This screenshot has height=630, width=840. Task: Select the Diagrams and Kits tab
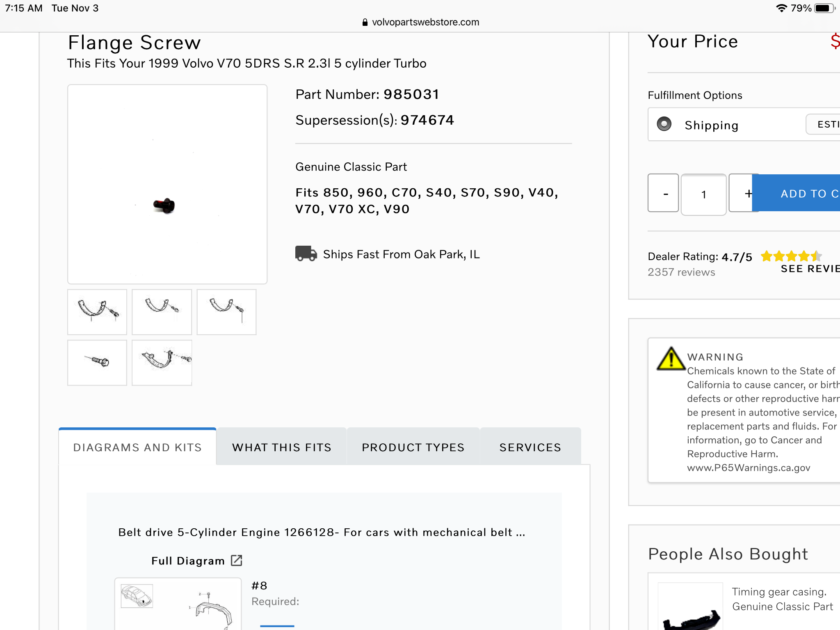pyautogui.click(x=137, y=447)
